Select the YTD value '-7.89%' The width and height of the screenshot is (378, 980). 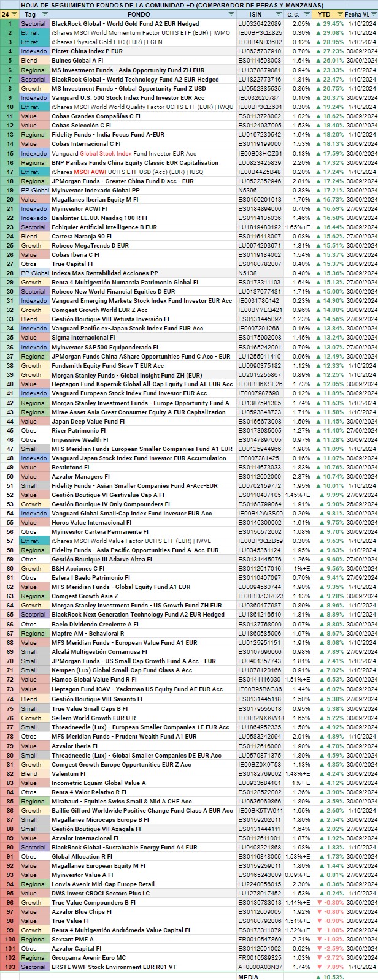click(330, 967)
